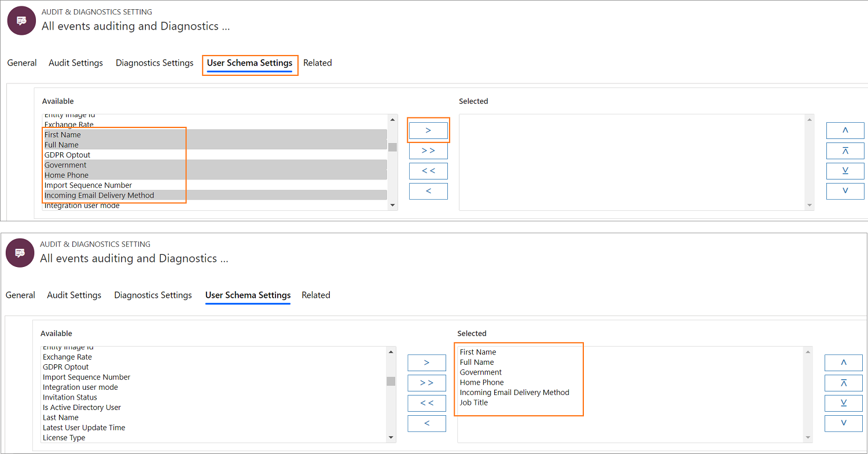Open the Related tab in the upper panel
868x454 pixels.
pyautogui.click(x=318, y=63)
